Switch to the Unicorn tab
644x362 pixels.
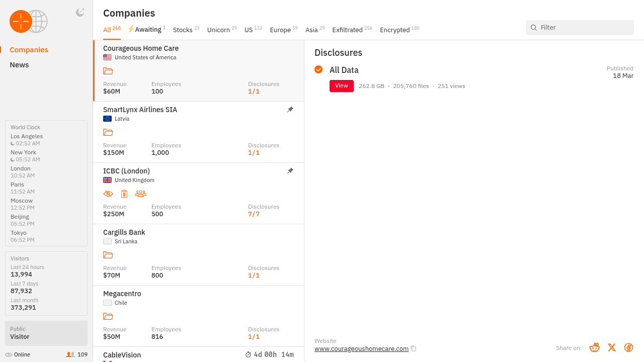click(222, 30)
